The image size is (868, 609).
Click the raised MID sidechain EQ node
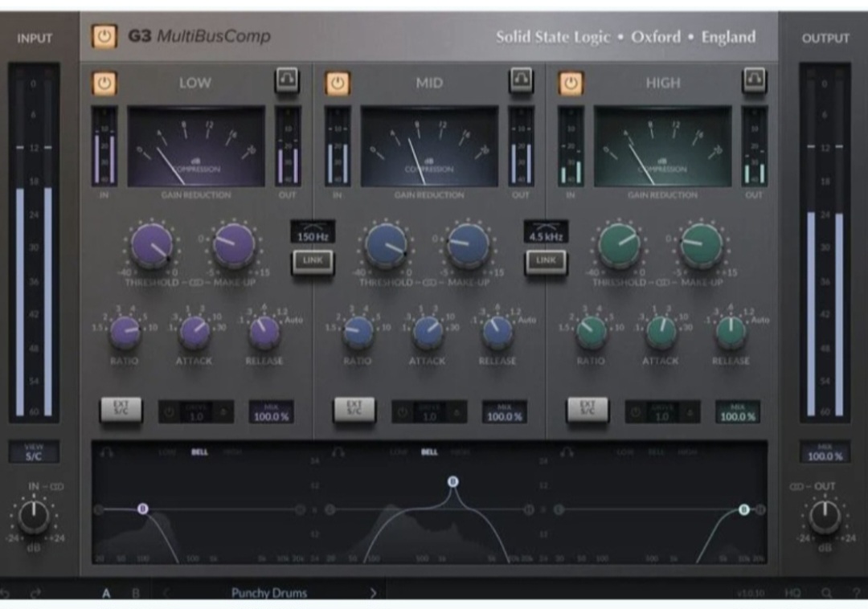click(x=452, y=482)
